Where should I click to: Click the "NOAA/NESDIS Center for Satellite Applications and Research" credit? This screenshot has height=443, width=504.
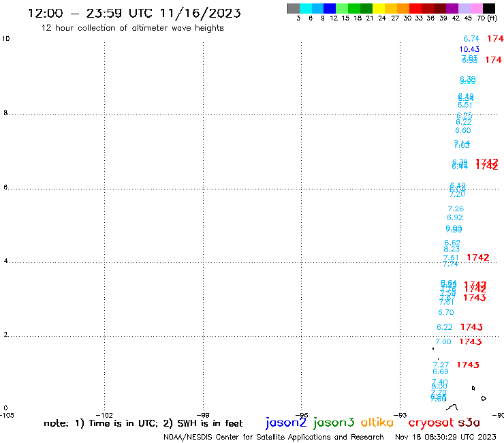pyautogui.click(x=274, y=438)
